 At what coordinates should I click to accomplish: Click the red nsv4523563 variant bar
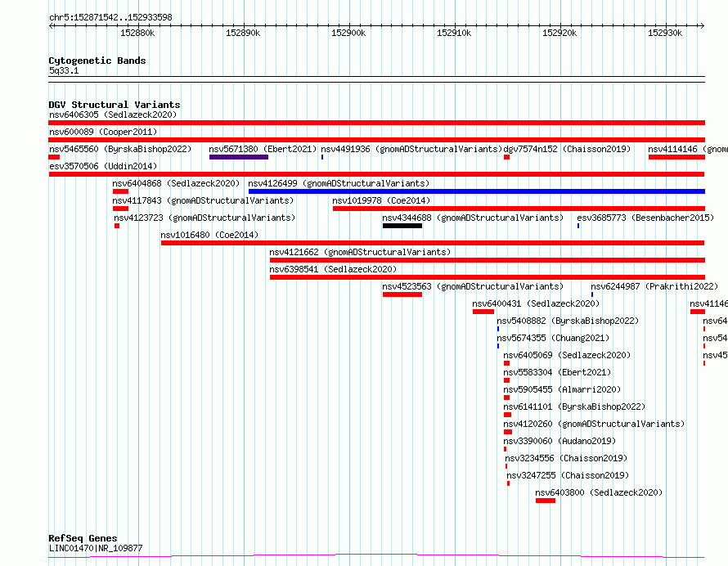402,294
